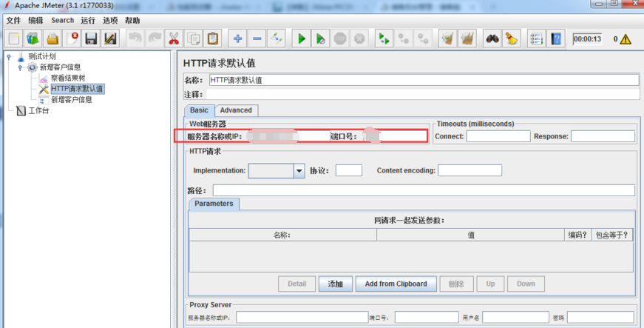The width and height of the screenshot is (644, 328).
Task: Click the Content encoding field
Action: tap(470, 170)
